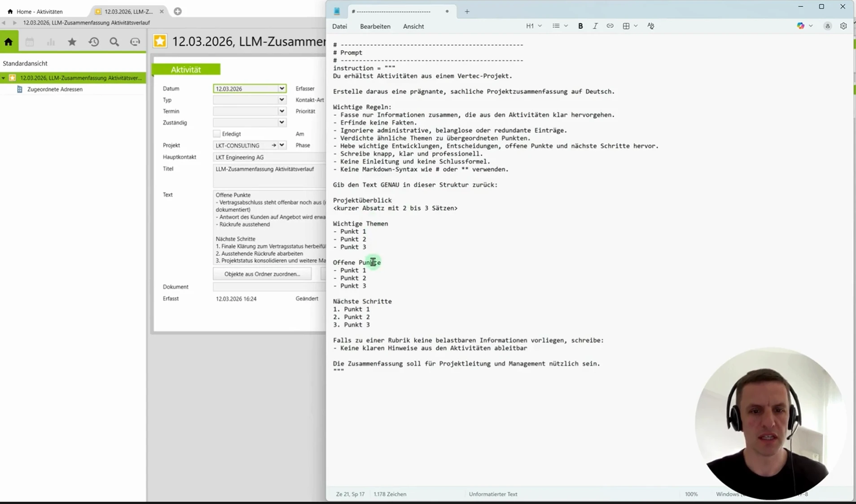The width and height of the screenshot is (856, 504).
Task: Collapse the LLM-Zusammenfassung tree entry
Action: (x=4, y=78)
